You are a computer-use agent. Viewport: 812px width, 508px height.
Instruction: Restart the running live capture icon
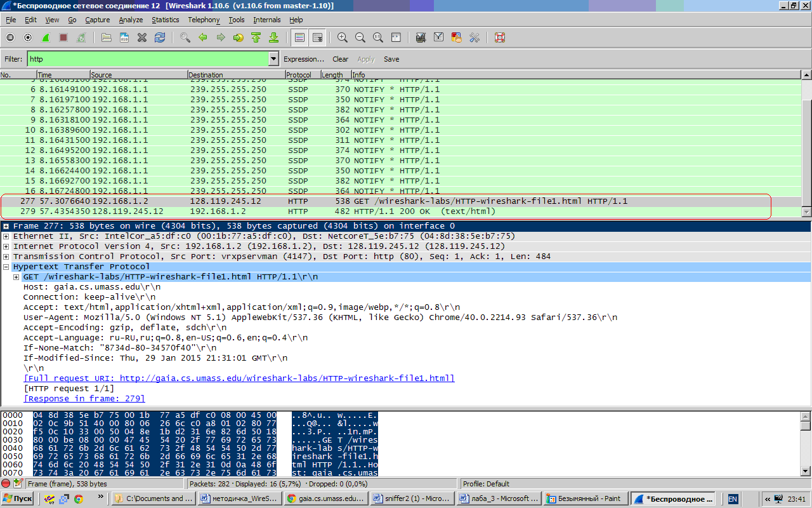click(x=81, y=37)
